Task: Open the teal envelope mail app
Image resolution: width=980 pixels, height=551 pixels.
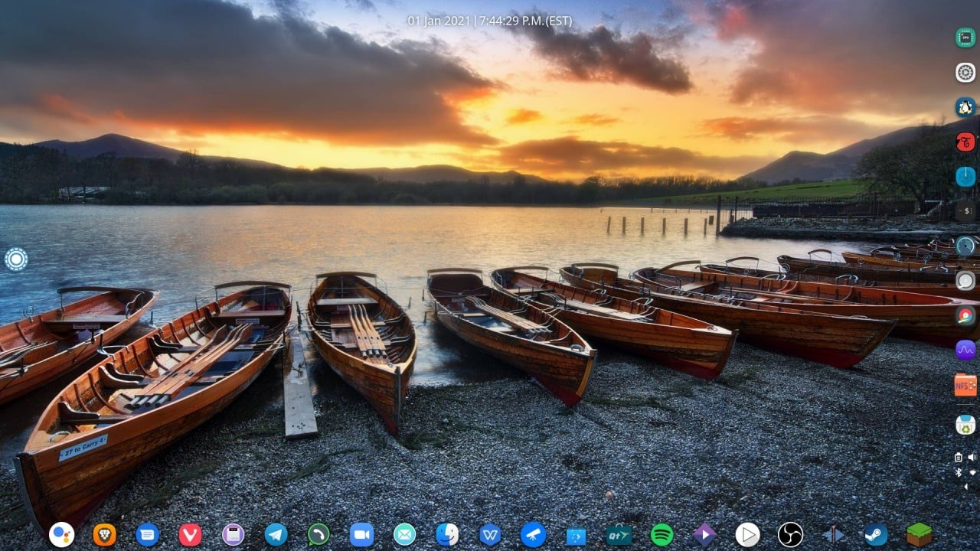Action: pos(404,534)
